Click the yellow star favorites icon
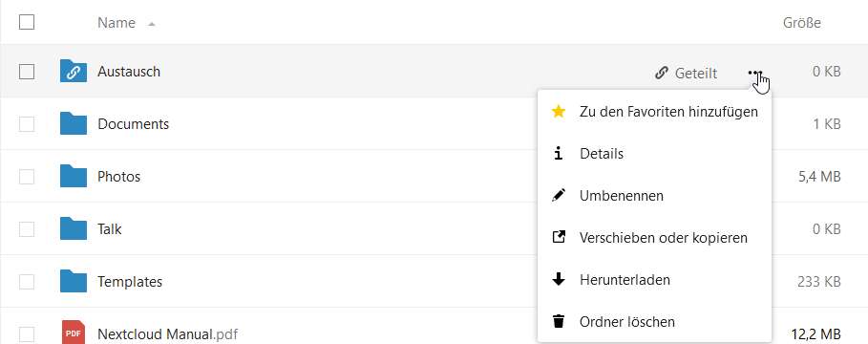Image resolution: width=868 pixels, height=344 pixels. (x=559, y=112)
